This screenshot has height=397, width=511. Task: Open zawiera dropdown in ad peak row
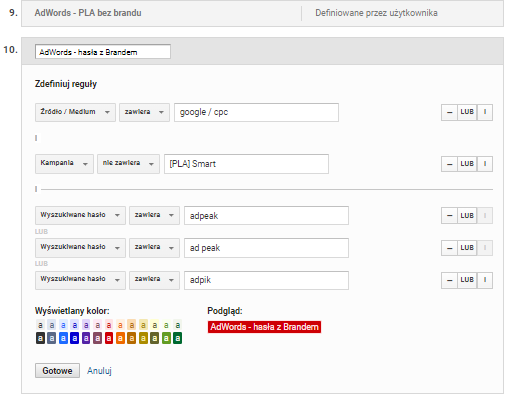[154, 248]
